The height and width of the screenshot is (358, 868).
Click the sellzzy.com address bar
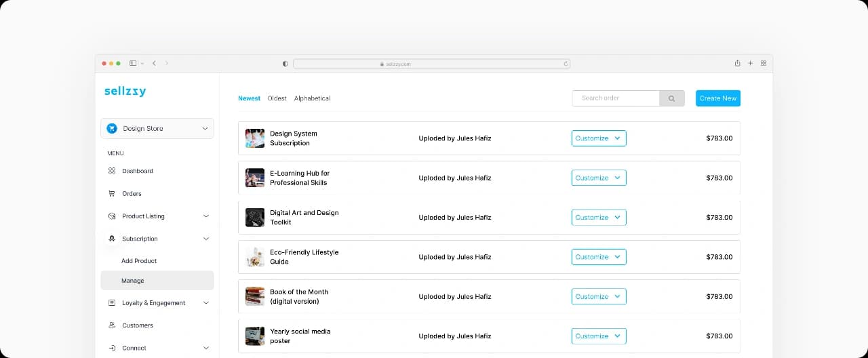431,64
